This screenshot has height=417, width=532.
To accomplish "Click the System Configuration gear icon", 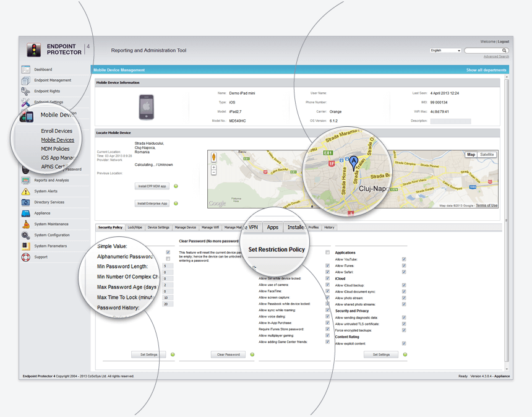I will (x=26, y=235).
